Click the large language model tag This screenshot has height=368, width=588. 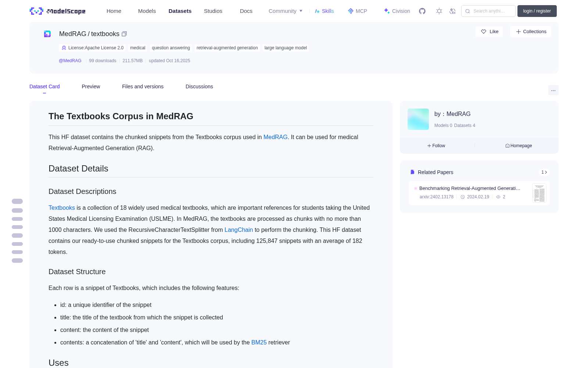point(286,48)
